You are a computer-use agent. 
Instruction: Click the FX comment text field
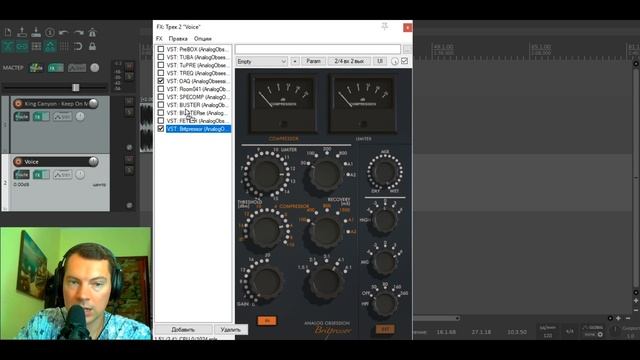pos(318,49)
